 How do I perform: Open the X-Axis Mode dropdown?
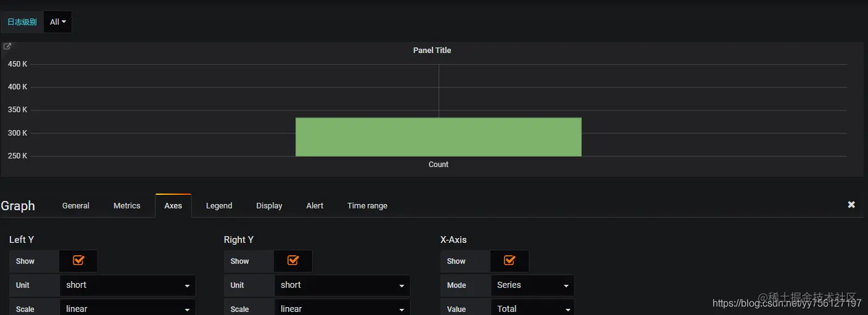point(532,285)
